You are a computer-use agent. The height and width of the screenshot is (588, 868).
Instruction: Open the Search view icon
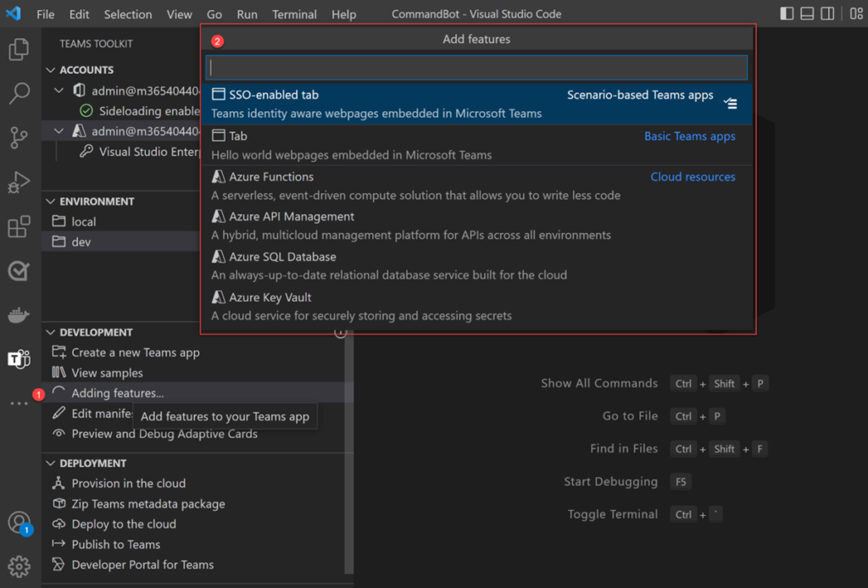click(x=19, y=93)
